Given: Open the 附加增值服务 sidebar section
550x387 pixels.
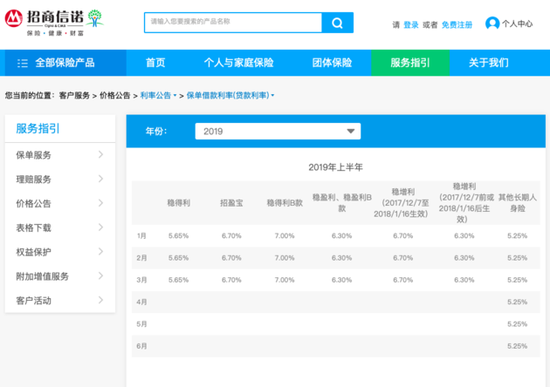Looking at the screenshot, I should click(60, 276).
